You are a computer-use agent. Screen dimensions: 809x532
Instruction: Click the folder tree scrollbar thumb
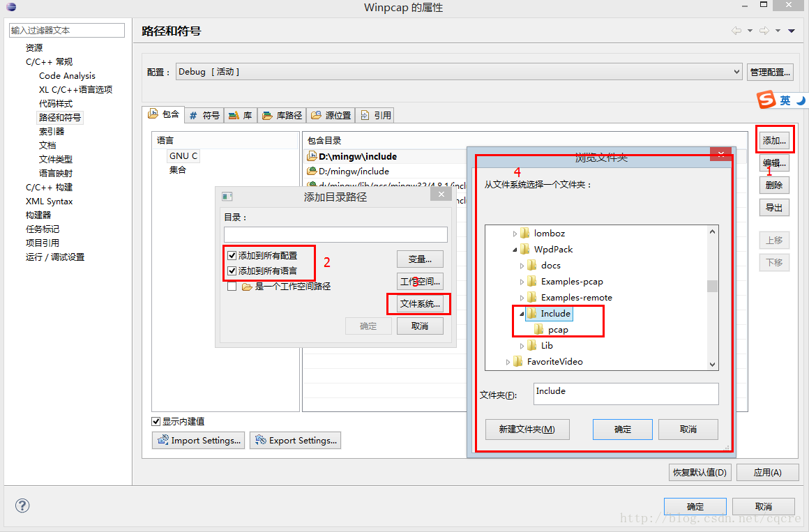pos(712,286)
